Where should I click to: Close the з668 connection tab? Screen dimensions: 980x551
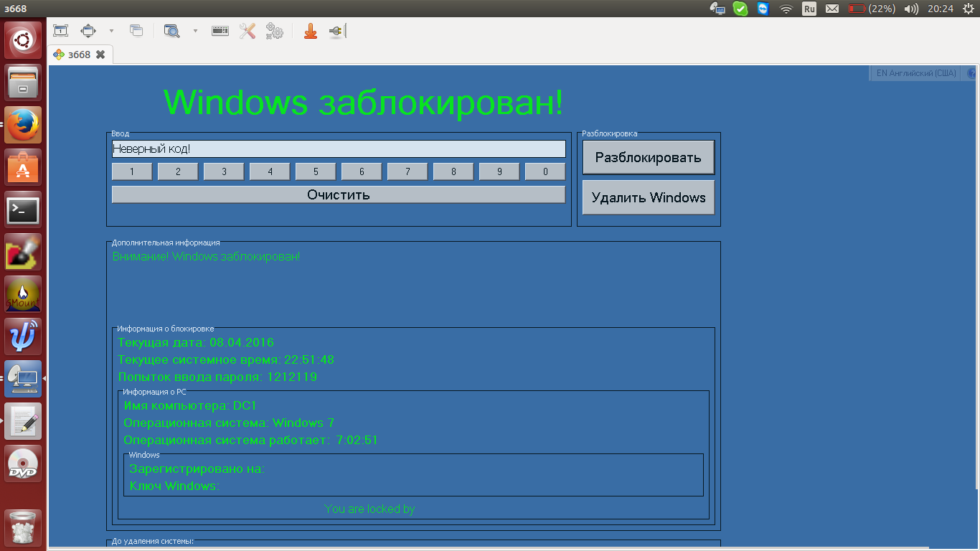100,55
